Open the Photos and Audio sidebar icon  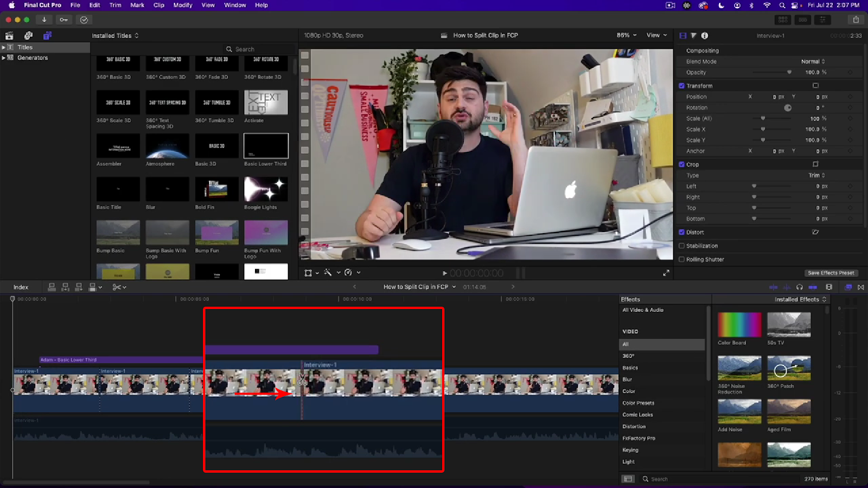(28, 36)
